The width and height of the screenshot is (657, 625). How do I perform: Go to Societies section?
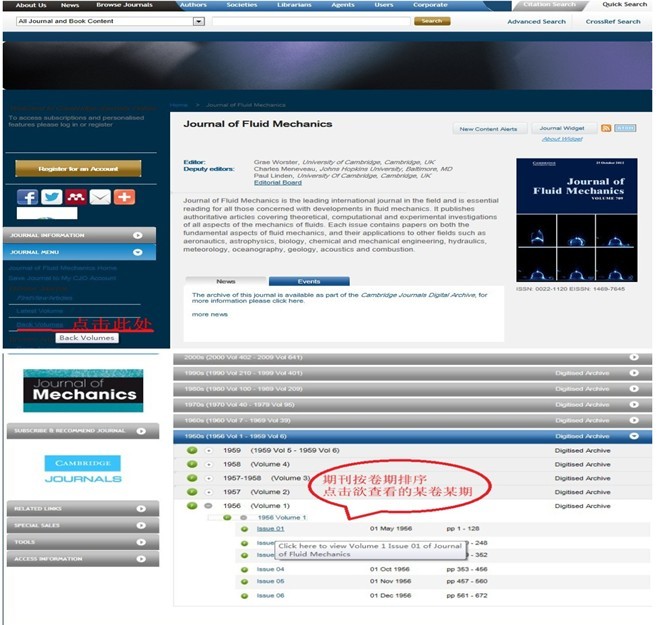242,5
